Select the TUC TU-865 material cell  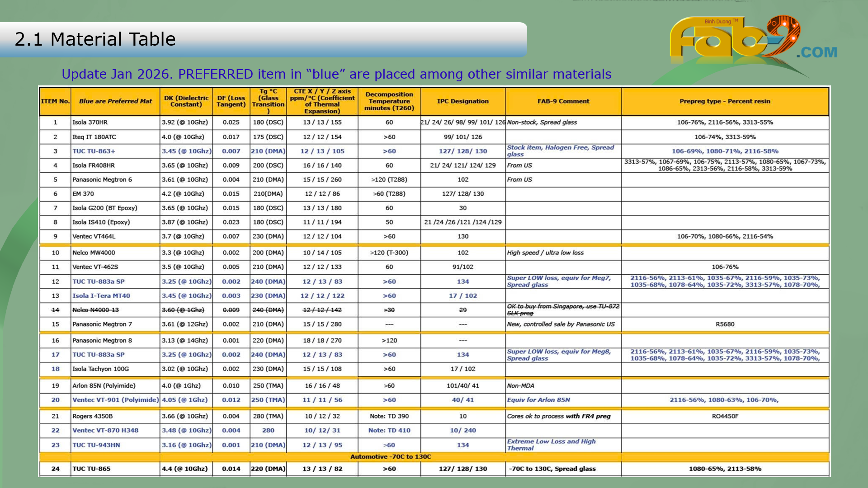click(x=91, y=469)
